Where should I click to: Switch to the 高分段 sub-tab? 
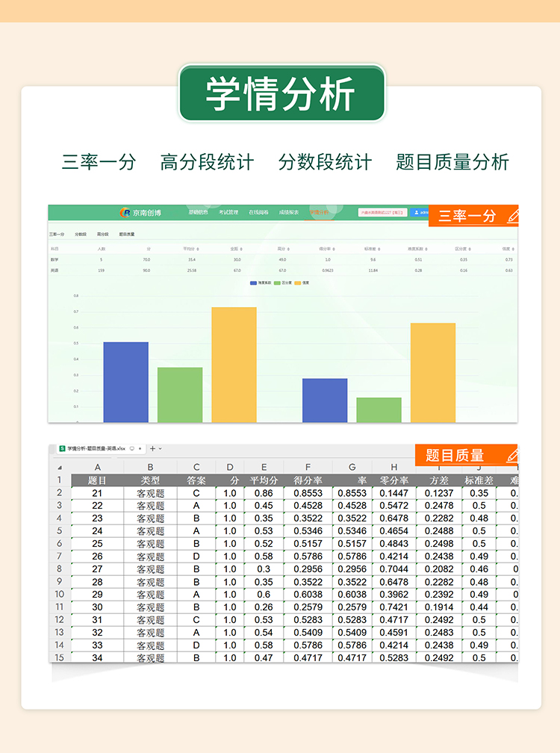click(103, 235)
